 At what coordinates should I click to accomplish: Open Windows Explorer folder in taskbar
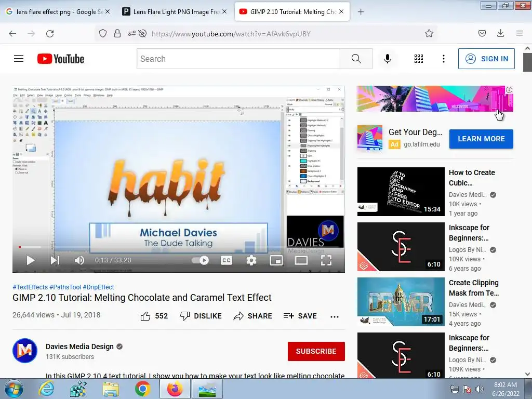click(111, 389)
